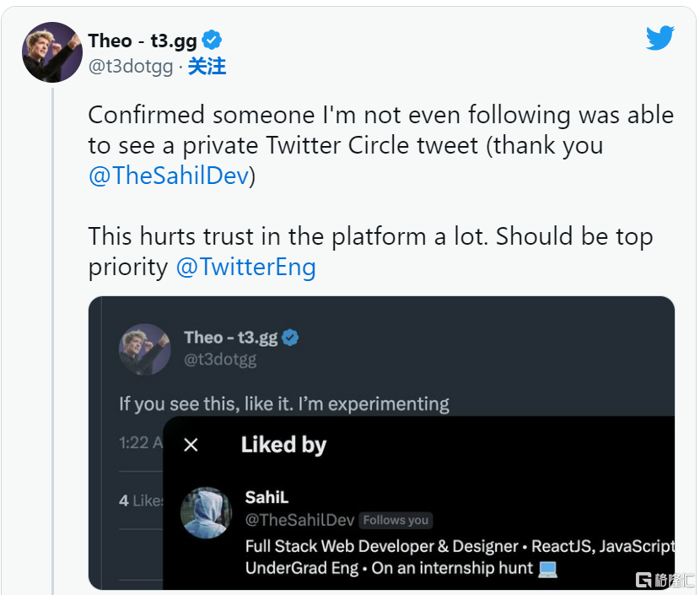Click Theo's profile avatar at top
The width and height of the screenshot is (700, 595).
click(52, 52)
